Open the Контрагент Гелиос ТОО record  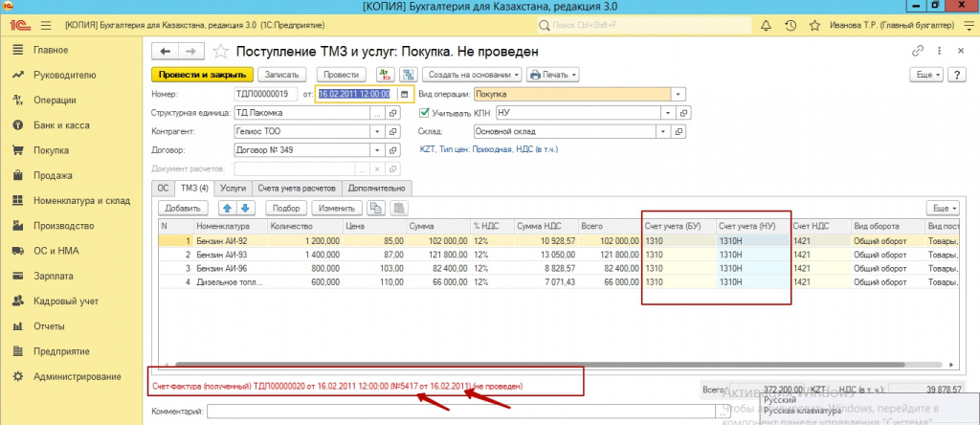click(x=393, y=132)
